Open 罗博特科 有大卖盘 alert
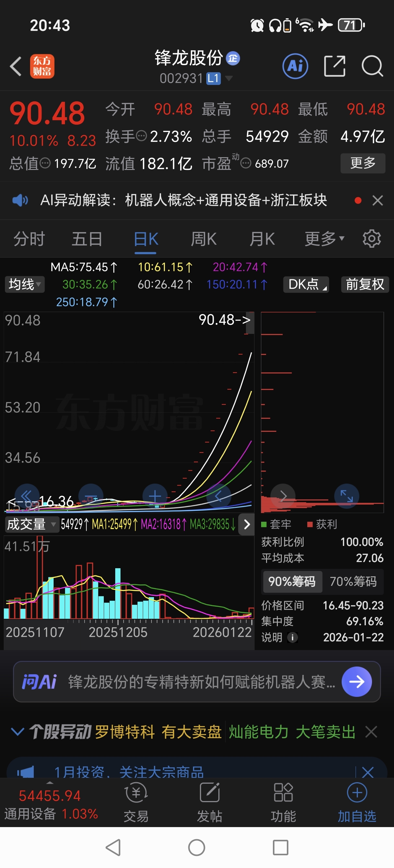394x868 pixels. [x=158, y=732]
